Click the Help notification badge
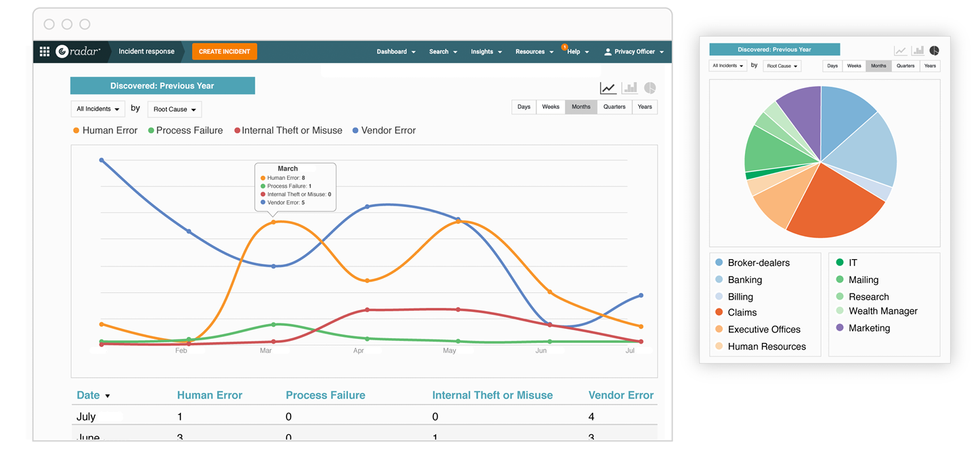Image resolution: width=980 pixels, height=456 pixels. pyautogui.click(x=564, y=47)
